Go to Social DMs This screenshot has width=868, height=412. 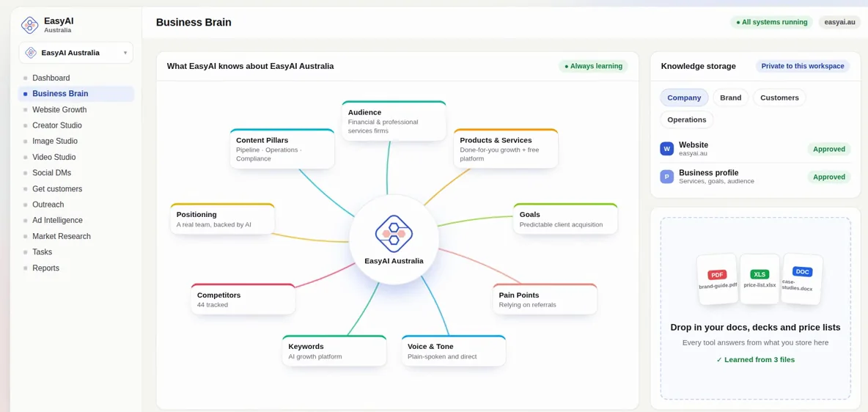[76, 173]
